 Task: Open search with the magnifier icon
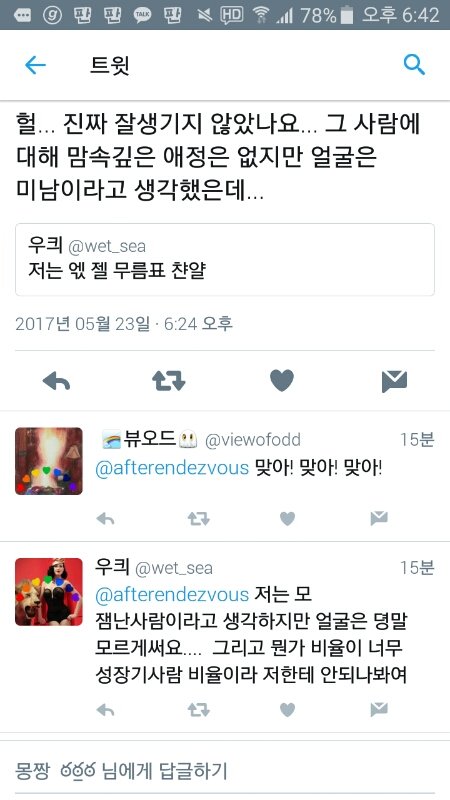(x=414, y=65)
